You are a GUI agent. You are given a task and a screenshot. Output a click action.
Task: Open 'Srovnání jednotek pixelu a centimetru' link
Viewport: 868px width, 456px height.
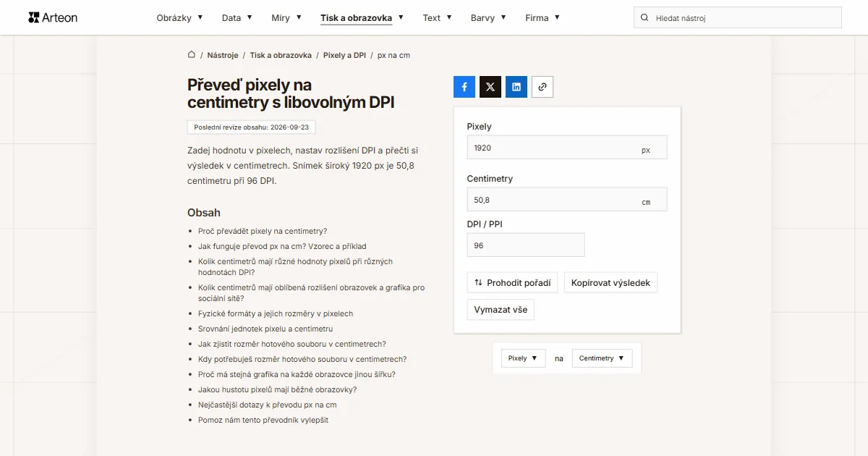tap(265, 329)
